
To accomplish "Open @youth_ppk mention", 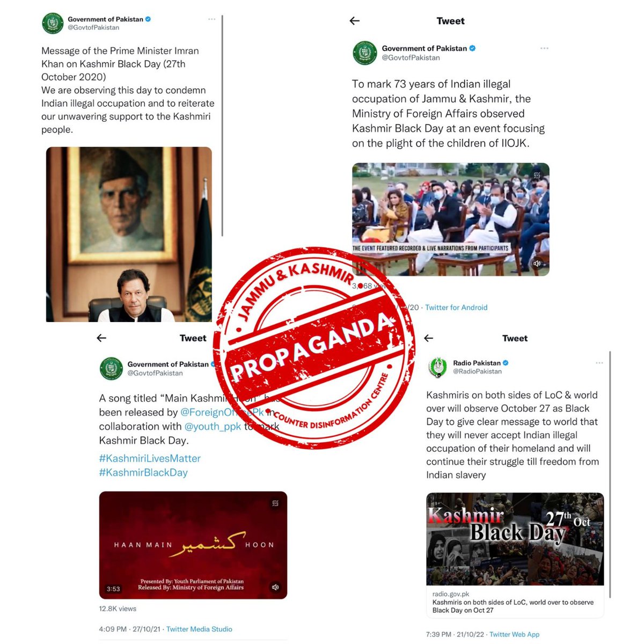I will point(213,427).
